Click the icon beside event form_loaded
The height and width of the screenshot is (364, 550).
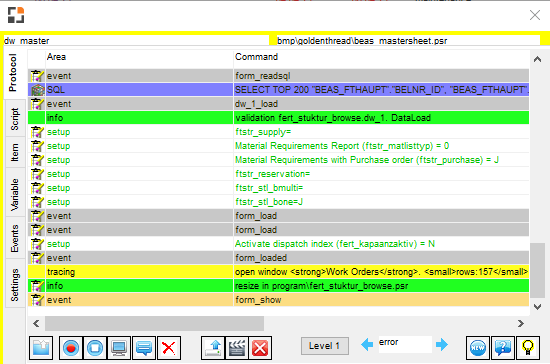[37, 258]
